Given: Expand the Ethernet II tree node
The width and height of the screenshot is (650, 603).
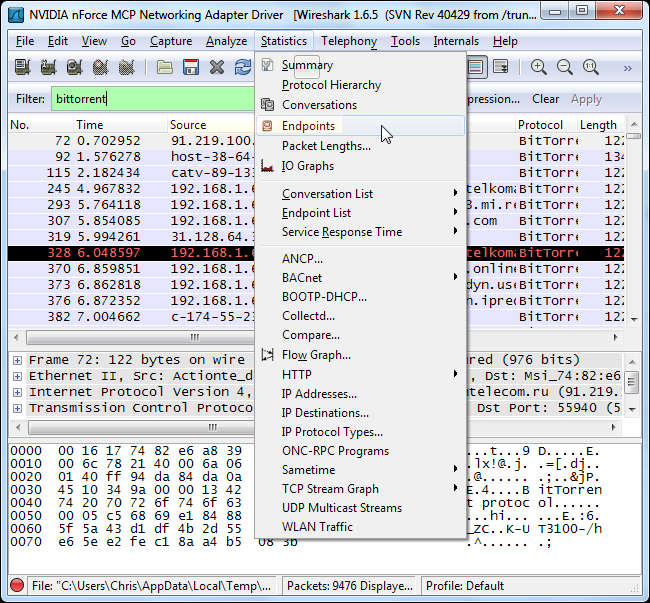Looking at the screenshot, I should [17, 376].
